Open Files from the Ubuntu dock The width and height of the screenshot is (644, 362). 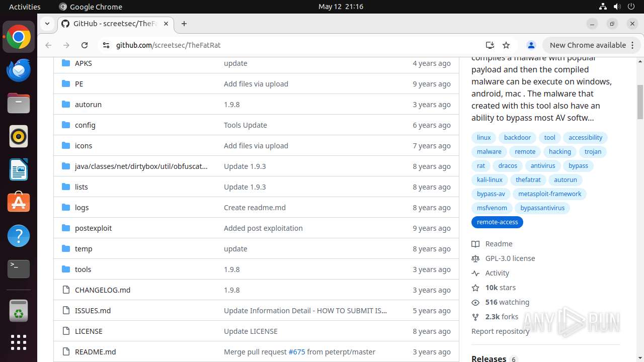point(19,104)
